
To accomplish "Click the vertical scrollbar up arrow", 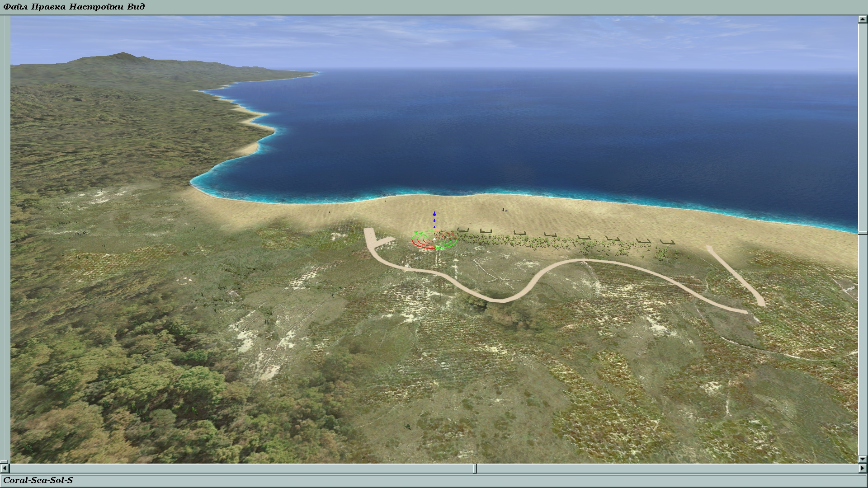I will pos(862,19).
